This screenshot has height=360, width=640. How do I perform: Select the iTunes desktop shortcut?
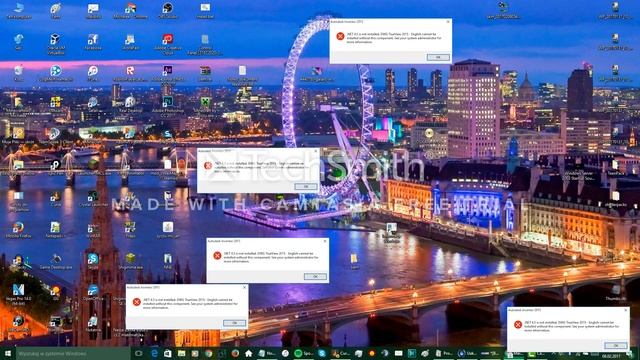coord(93,73)
